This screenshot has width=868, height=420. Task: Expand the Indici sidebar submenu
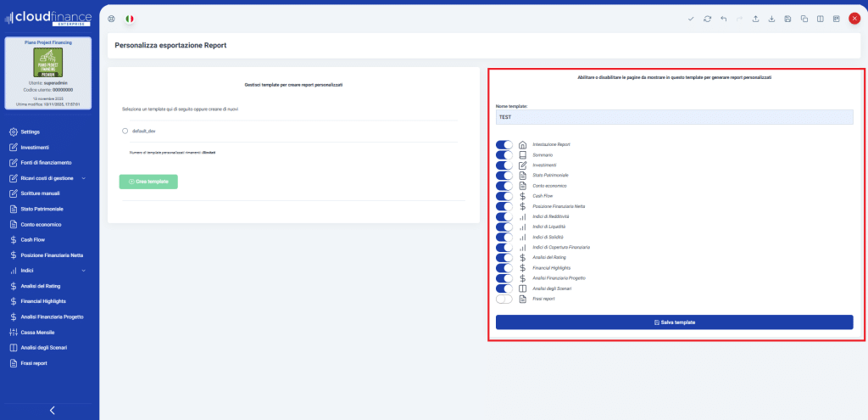pyautogui.click(x=83, y=271)
